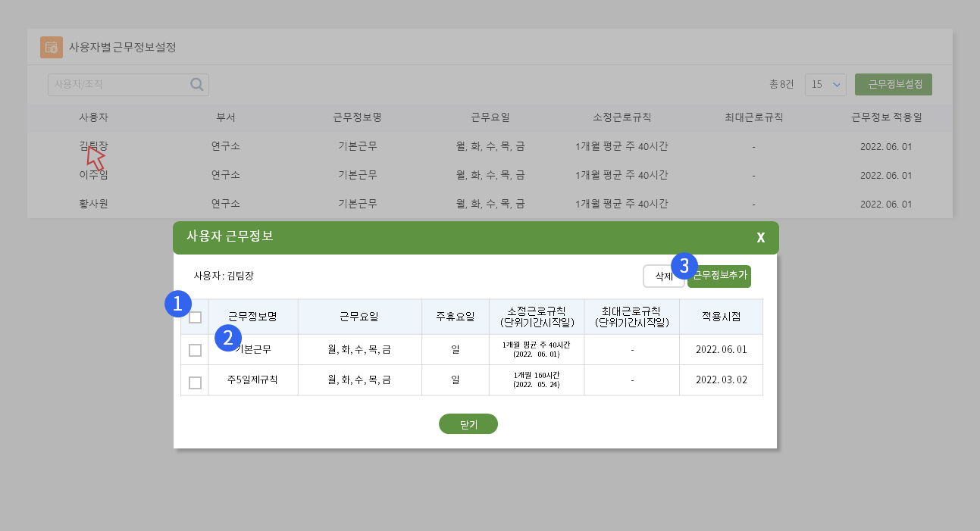
Task: Select user 황사원 in the background list
Action: (x=94, y=204)
